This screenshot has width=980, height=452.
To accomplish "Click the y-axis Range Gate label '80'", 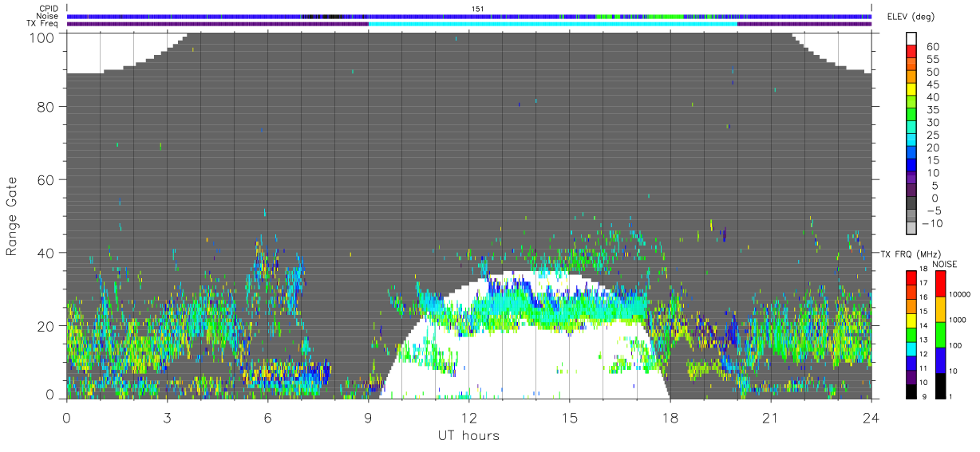I will (46, 106).
